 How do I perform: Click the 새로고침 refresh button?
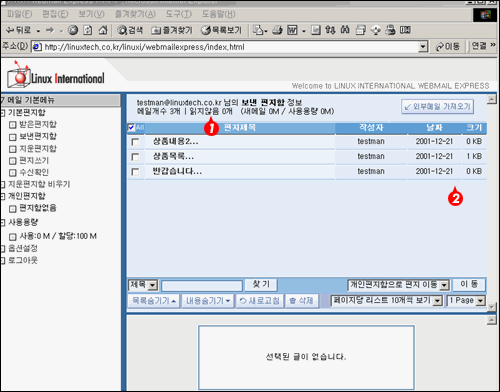click(260, 301)
